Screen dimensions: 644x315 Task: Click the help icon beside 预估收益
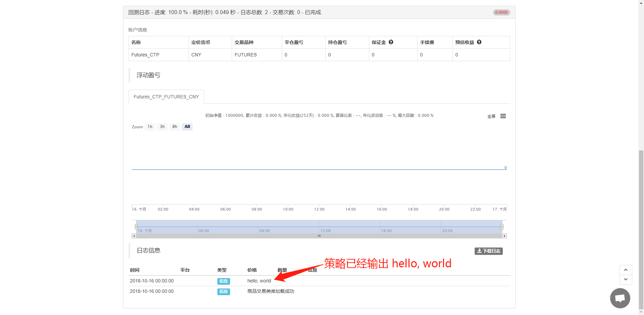point(479,42)
